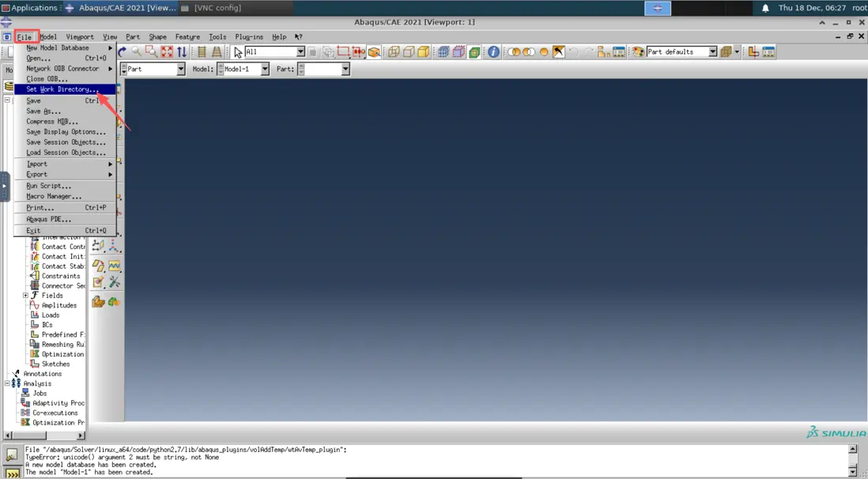Click the blue query information icon
Viewport: 868px width, 479px height.
[493, 52]
